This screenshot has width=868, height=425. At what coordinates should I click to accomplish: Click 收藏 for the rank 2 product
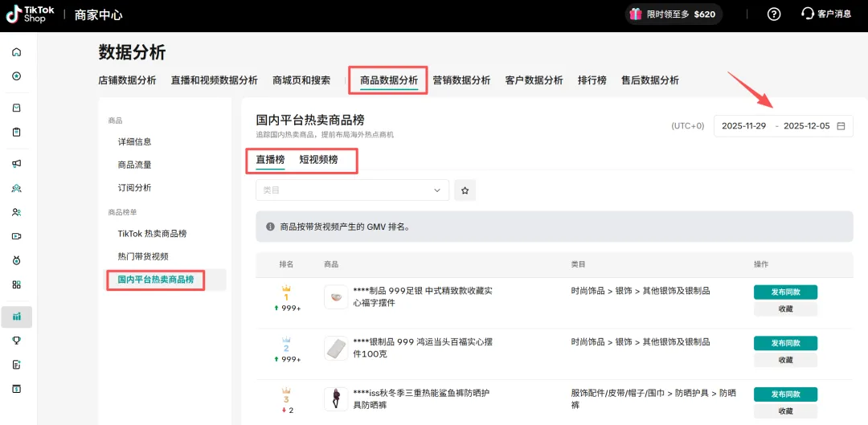tap(785, 360)
